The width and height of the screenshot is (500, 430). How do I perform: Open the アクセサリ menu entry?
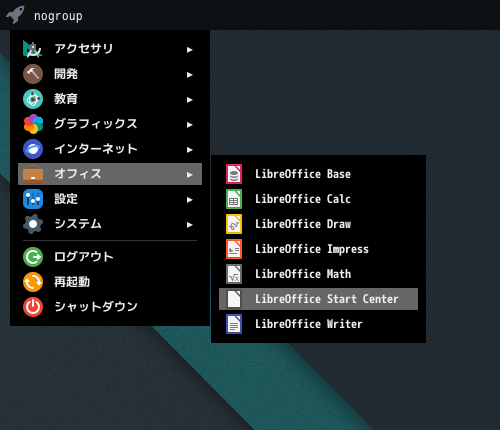click(x=110, y=49)
